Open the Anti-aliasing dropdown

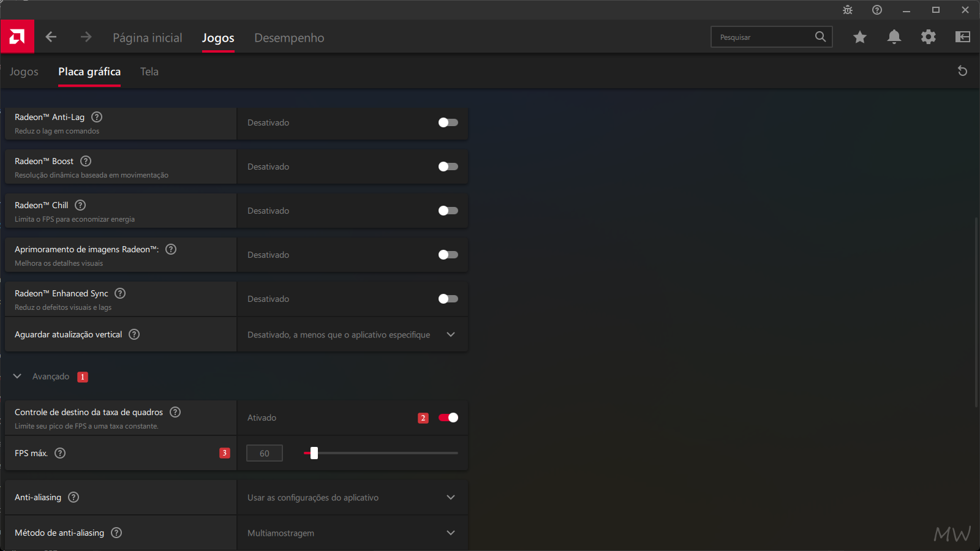(x=352, y=497)
